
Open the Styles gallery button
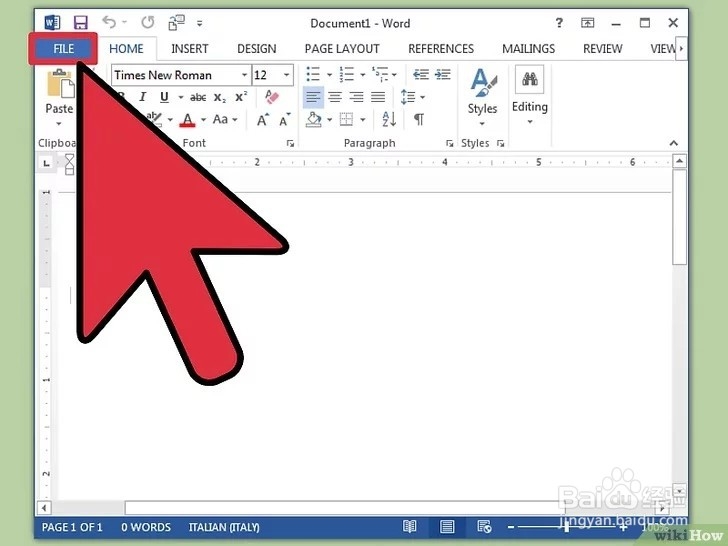pos(482,97)
